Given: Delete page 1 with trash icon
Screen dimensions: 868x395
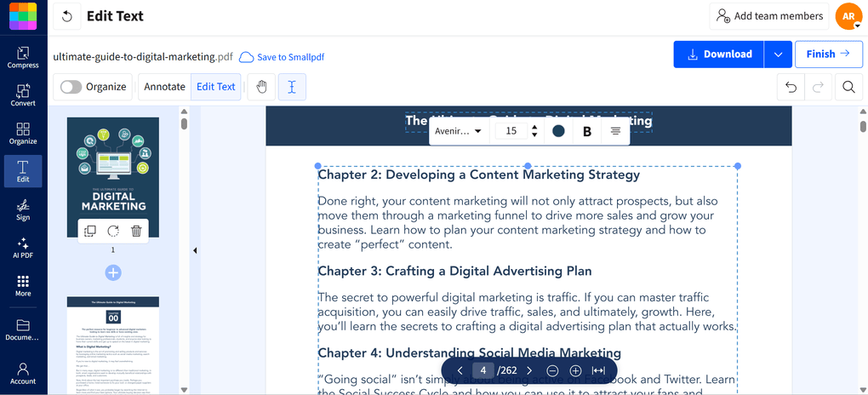Looking at the screenshot, I should point(136,231).
